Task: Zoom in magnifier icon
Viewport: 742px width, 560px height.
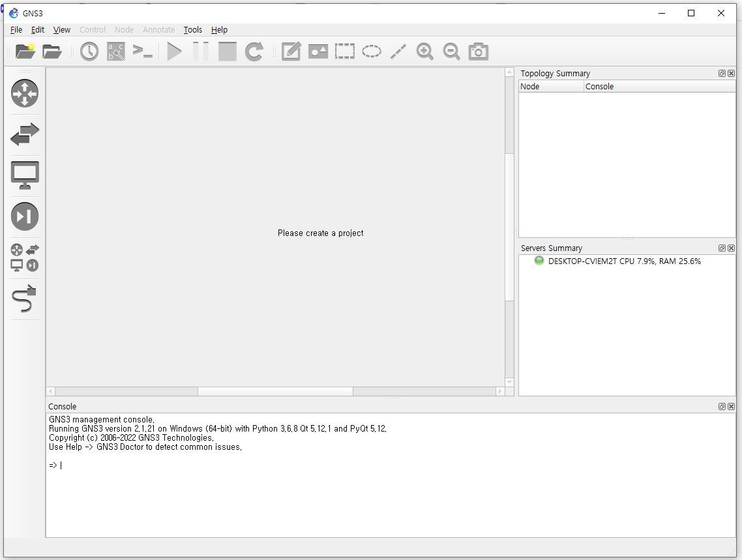Action: 425,51
